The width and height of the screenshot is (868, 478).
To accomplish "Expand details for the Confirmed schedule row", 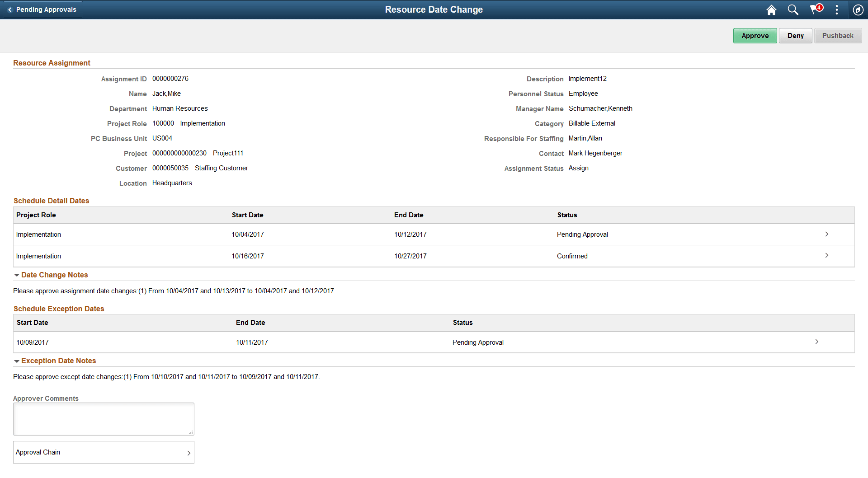I will tap(827, 256).
